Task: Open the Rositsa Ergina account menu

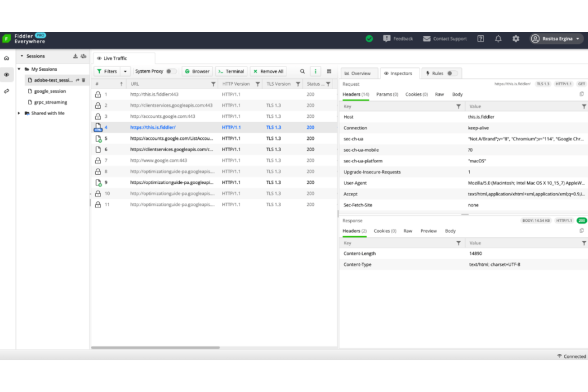Action: (556, 39)
